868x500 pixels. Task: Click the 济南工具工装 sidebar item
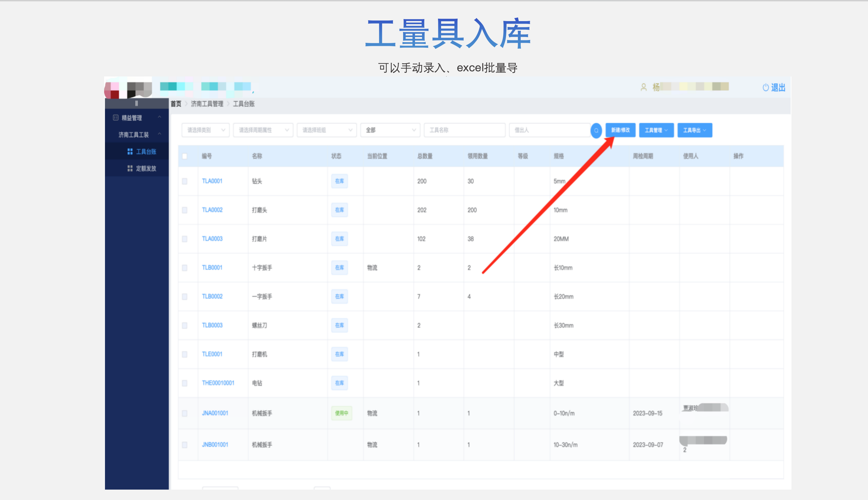click(x=137, y=135)
